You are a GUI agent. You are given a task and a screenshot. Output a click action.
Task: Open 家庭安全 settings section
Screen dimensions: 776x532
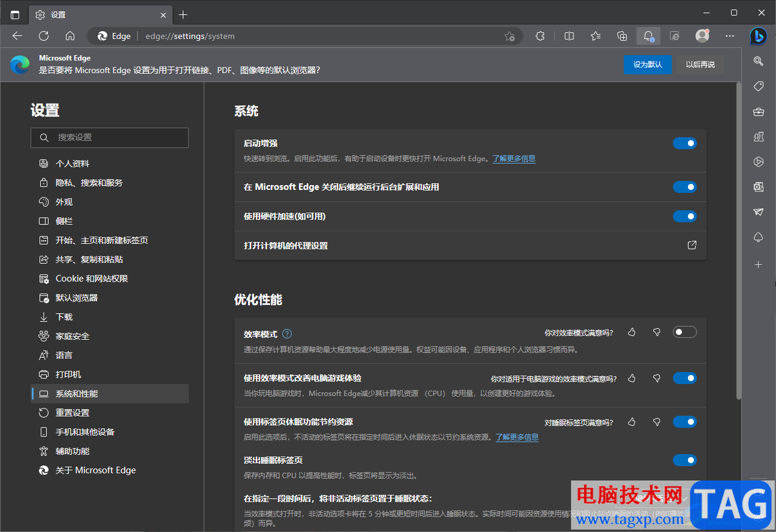[x=110, y=336]
